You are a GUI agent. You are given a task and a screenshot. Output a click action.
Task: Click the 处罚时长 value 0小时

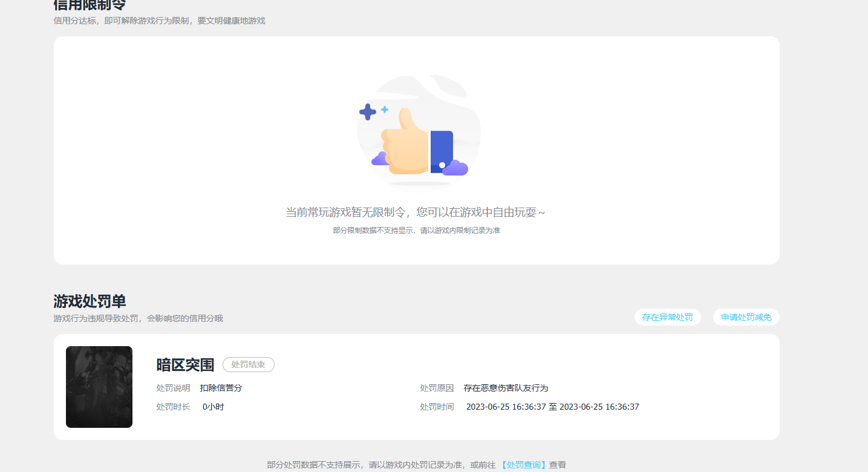[212, 406]
